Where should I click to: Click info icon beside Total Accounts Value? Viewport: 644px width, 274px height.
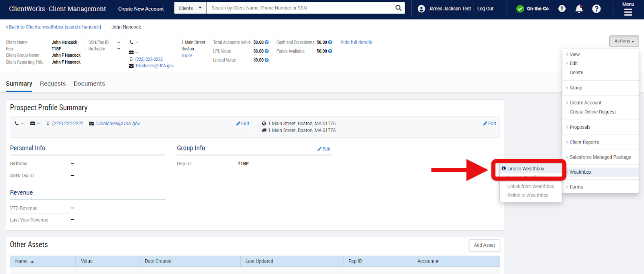[x=267, y=42]
